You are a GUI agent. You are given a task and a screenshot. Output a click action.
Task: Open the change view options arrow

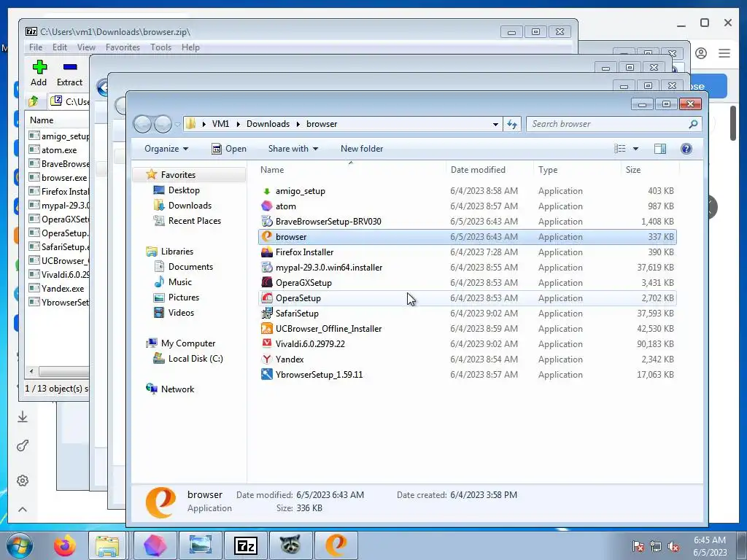click(635, 149)
